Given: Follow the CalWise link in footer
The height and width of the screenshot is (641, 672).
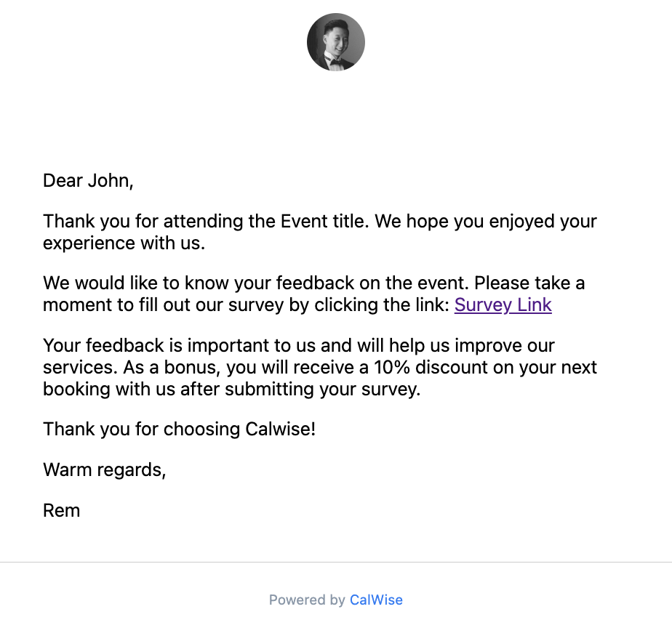Looking at the screenshot, I should tap(376, 600).
